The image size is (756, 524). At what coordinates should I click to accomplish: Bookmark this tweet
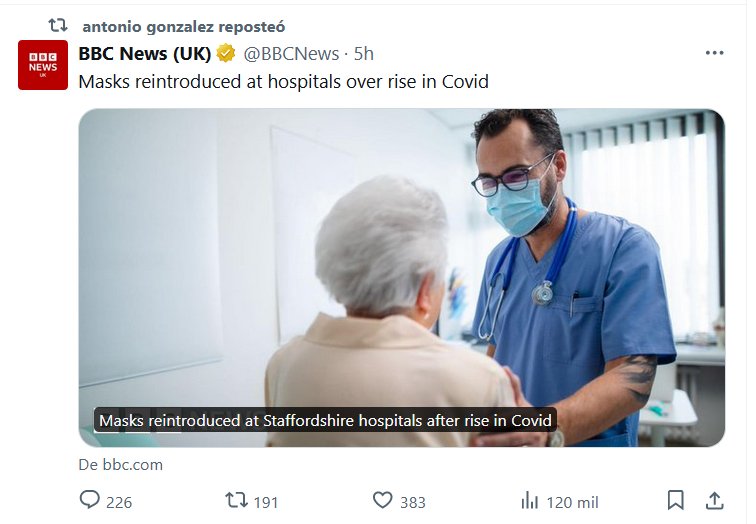(x=676, y=500)
